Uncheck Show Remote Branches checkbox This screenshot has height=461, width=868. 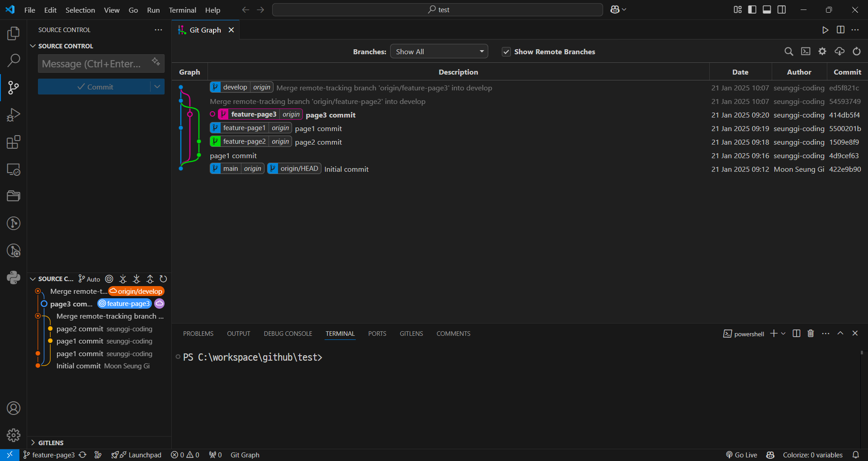(x=506, y=52)
